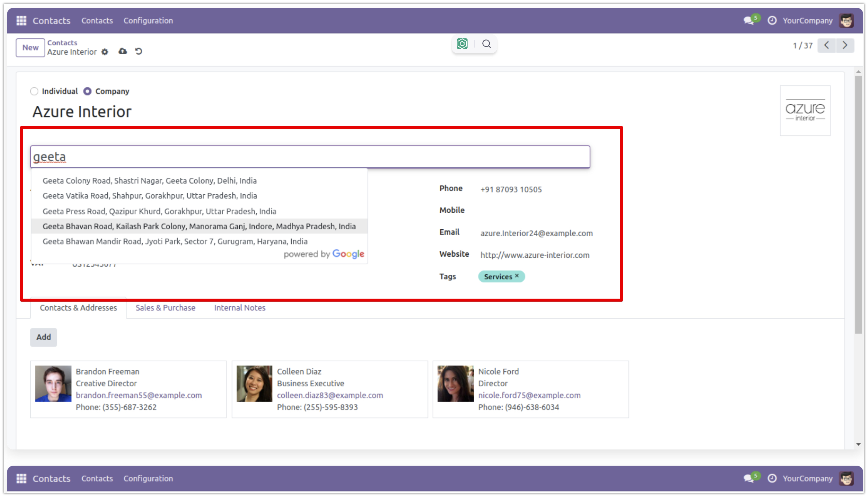
Task: Click the New button
Action: pyautogui.click(x=30, y=48)
